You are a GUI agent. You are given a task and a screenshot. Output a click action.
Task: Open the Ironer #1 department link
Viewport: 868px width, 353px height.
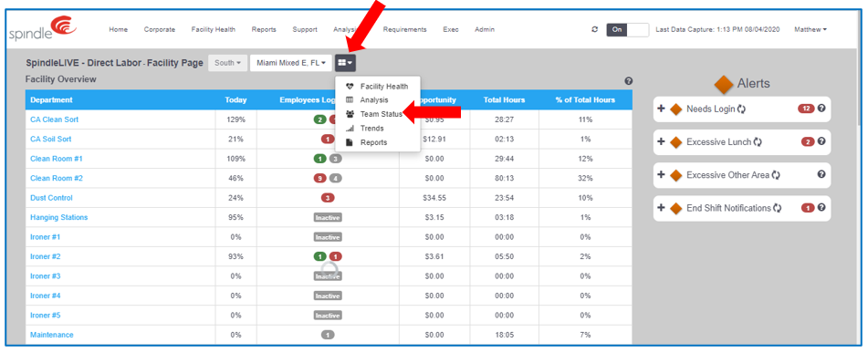[x=46, y=237]
